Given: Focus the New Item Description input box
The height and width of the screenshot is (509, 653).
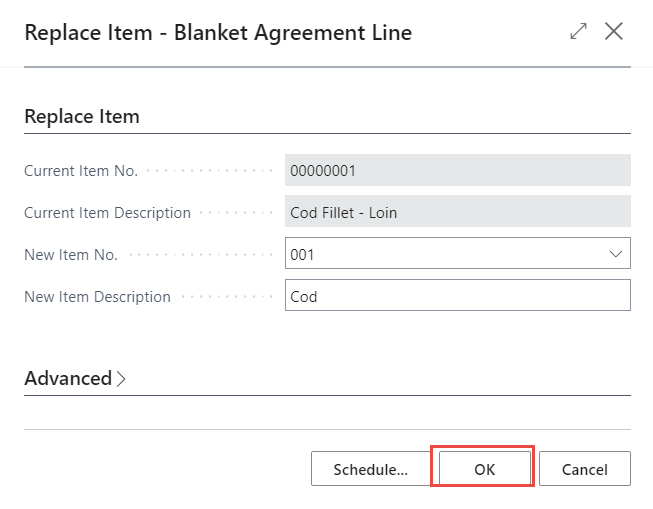Looking at the screenshot, I should 457,296.
